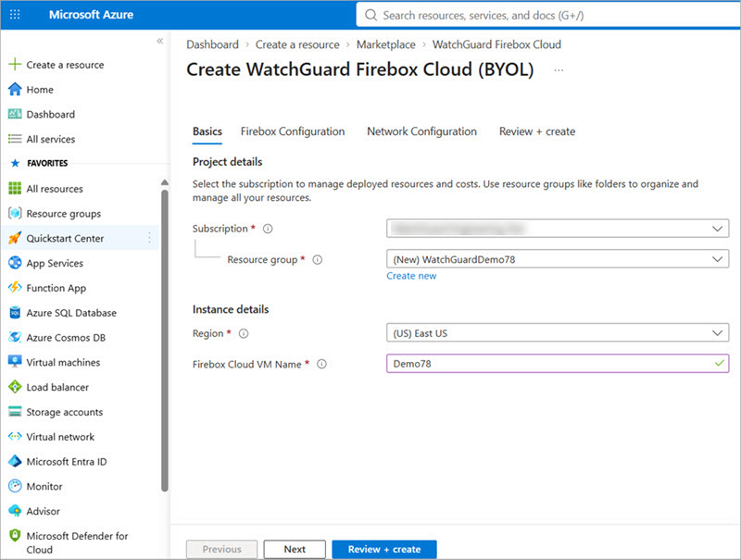Go to Dashboard breadcrumb
This screenshot has width=741, height=560.
coord(213,44)
